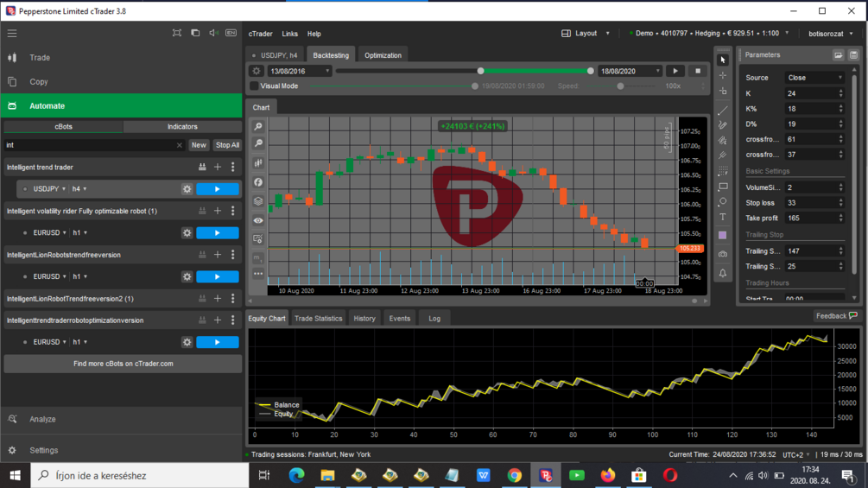The height and width of the screenshot is (488, 868).
Task: Open the botisorozat user dropdown
Action: coord(830,34)
